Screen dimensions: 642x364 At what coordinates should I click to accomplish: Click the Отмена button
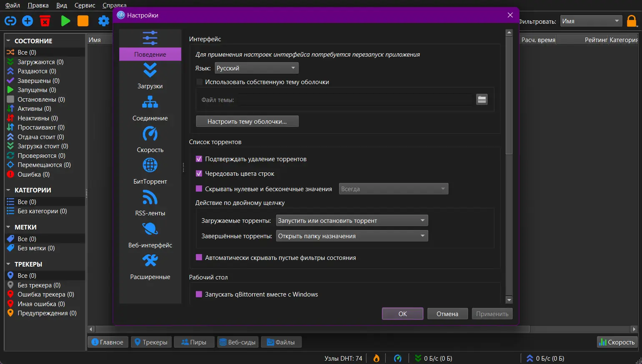pos(447,314)
